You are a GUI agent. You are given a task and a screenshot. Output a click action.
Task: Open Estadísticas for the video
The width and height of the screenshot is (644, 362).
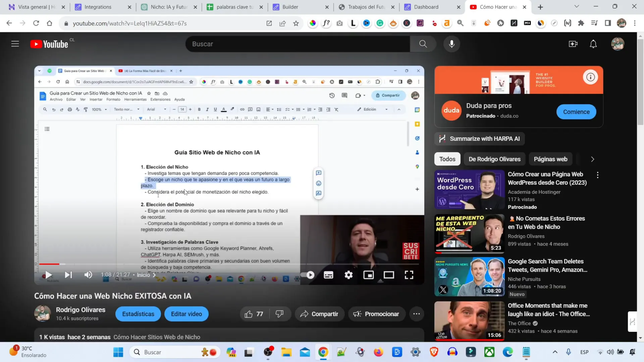pyautogui.click(x=138, y=314)
